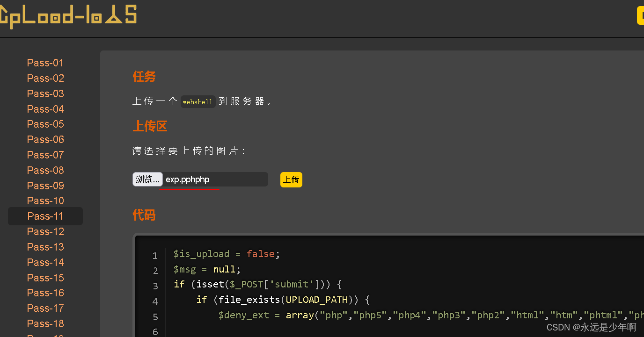Click code line '$is_upload = false;'
Screen dimensions: 644x337
point(227,254)
